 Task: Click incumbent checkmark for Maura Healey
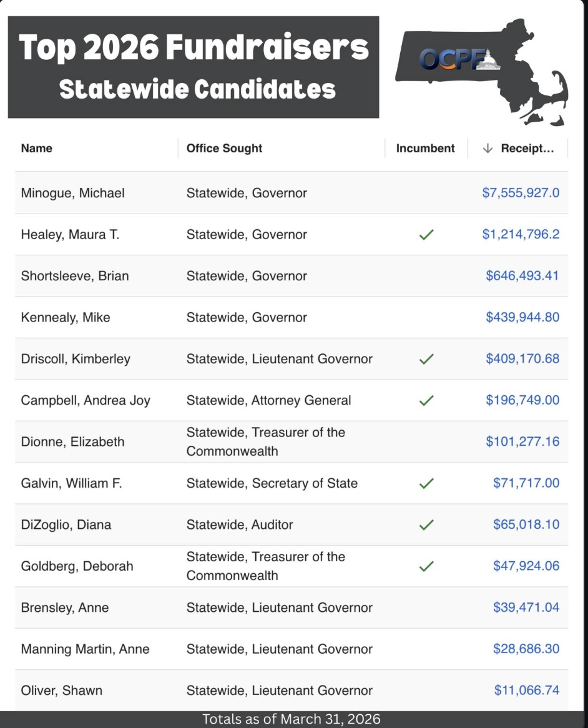pyautogui.click(x=426, y=235)
